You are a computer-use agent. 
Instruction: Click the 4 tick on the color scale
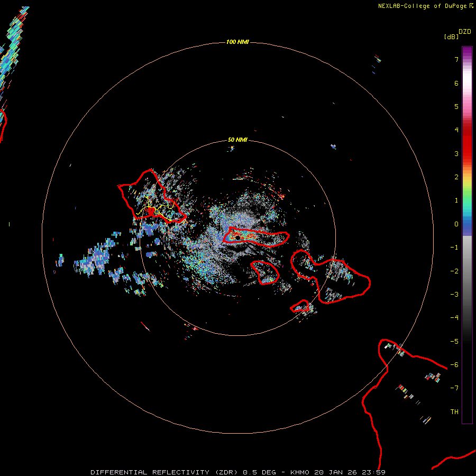coord(456,130)
